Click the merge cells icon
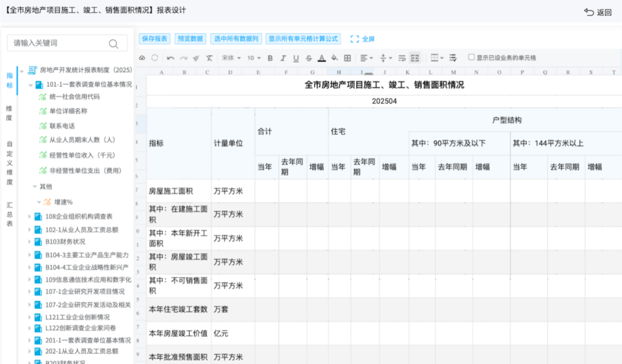Screen dimensions: 622x364 click(x=415, y=58)
